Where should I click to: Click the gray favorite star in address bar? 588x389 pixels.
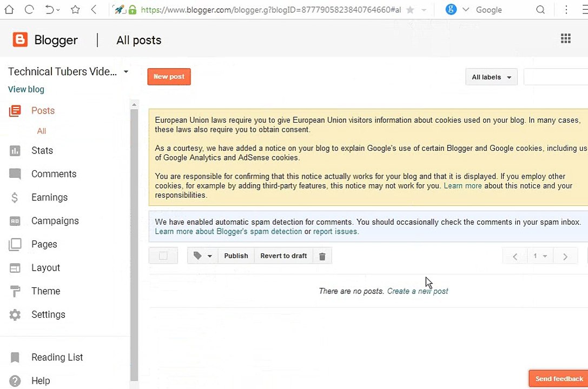click(410, 10)
